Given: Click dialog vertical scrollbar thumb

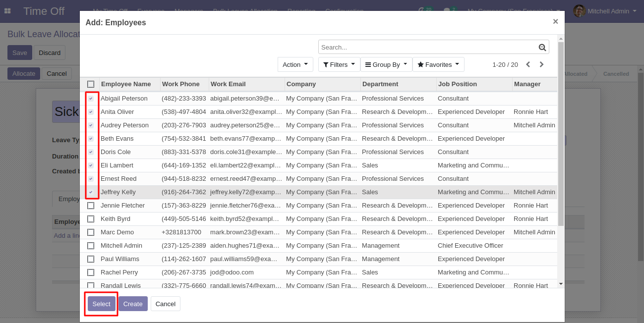Looking at the screenshot, I should [561, 134].
